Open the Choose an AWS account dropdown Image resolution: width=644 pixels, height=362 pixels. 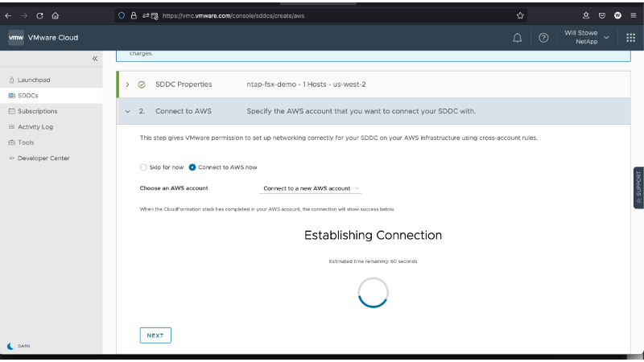coord(311,188)
